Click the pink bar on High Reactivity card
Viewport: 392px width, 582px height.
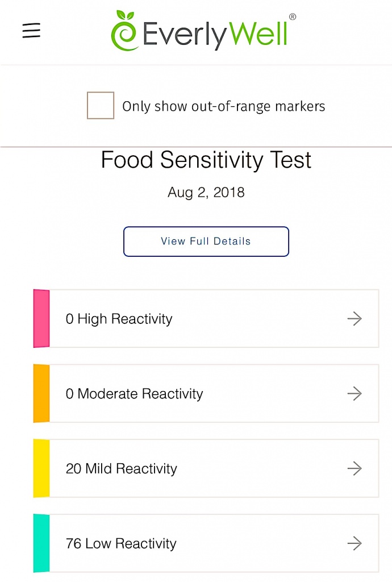tap(41, 319)
